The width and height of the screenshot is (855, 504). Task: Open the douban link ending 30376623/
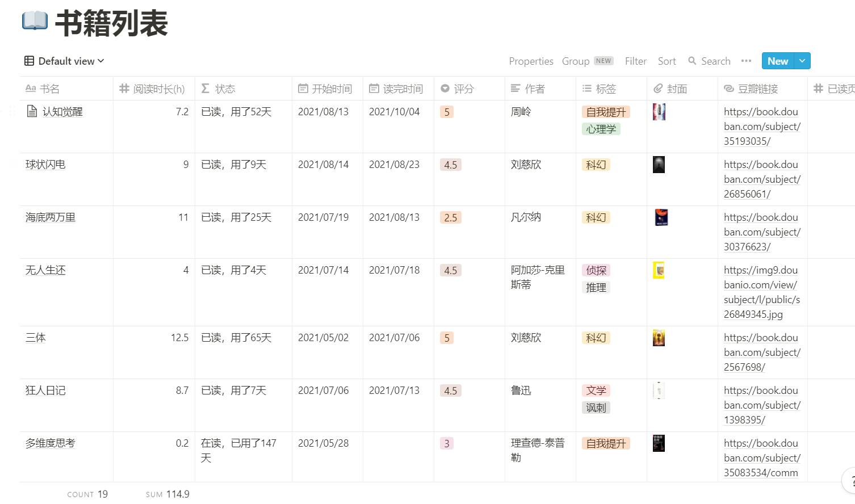(x=762, y=232)
